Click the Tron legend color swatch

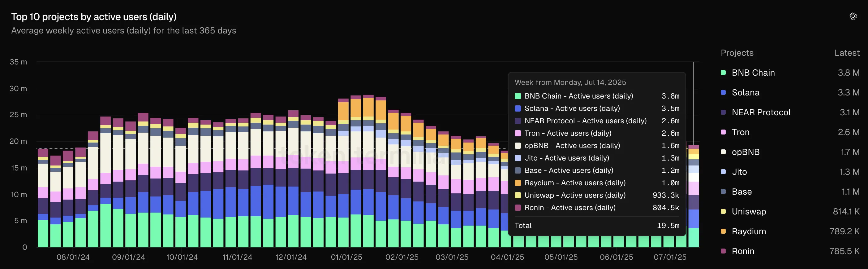[723, 132]
